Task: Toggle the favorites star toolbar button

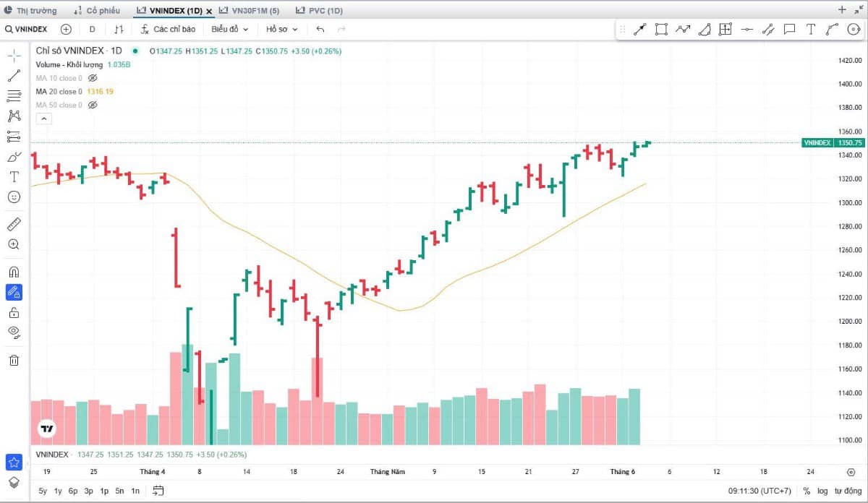Action: tap(14, 462)
